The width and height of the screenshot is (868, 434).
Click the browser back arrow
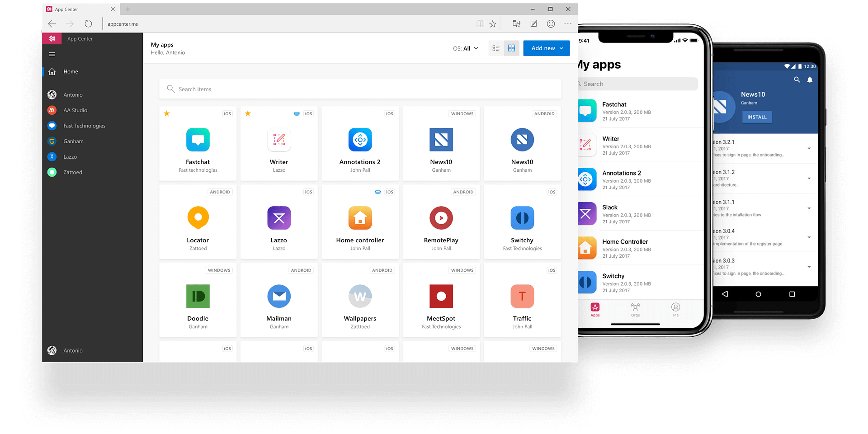(52, 24)
